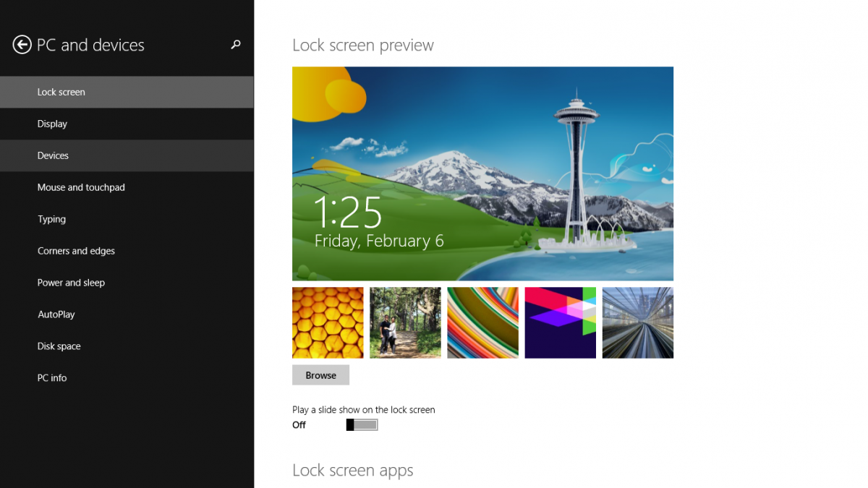Show PC info page
This screenshot has height=488, width=868.
pyautogui.click(x=127, y=378)
